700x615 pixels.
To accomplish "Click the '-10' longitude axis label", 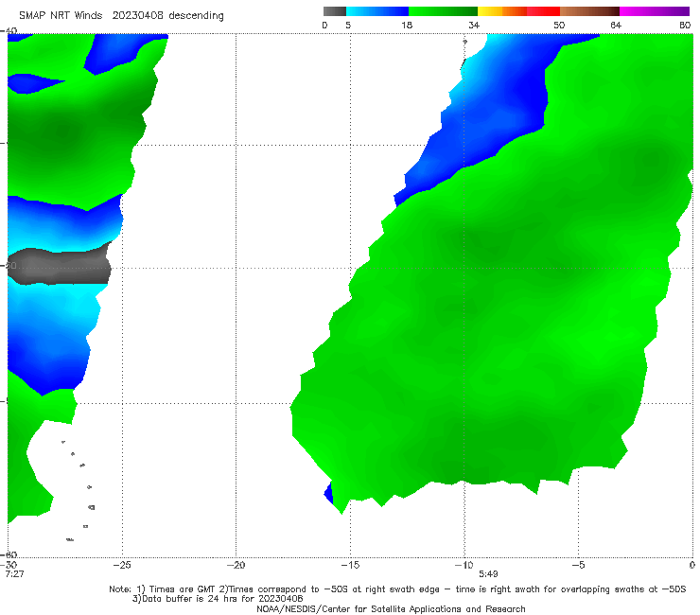I will (464, 565).
